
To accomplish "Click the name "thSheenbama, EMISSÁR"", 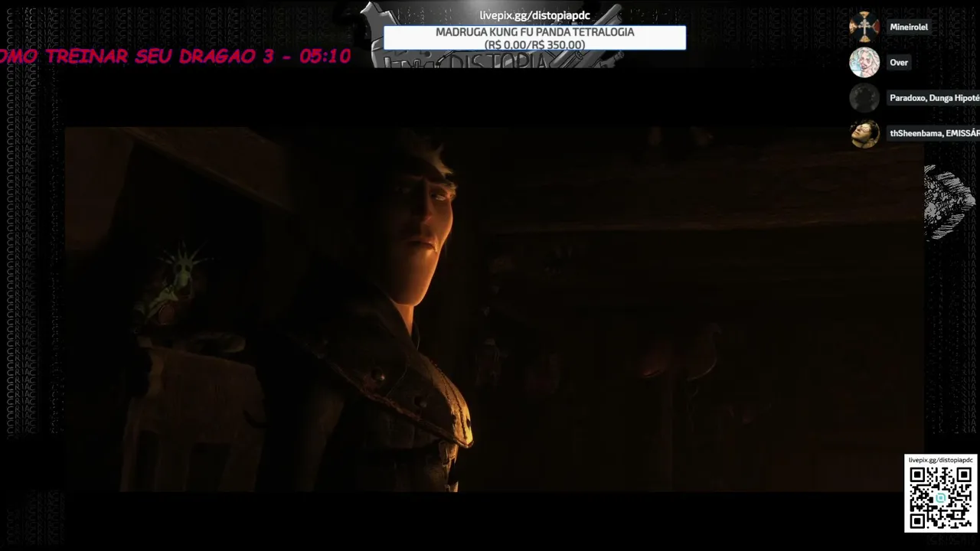I will [934, 133].
